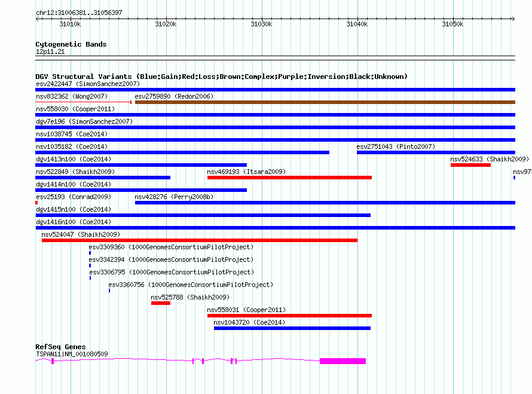Click the blue nsv1035182 gain bar
Image resolution: width=532 pixels, height=394 pixels.
(182, 152)
